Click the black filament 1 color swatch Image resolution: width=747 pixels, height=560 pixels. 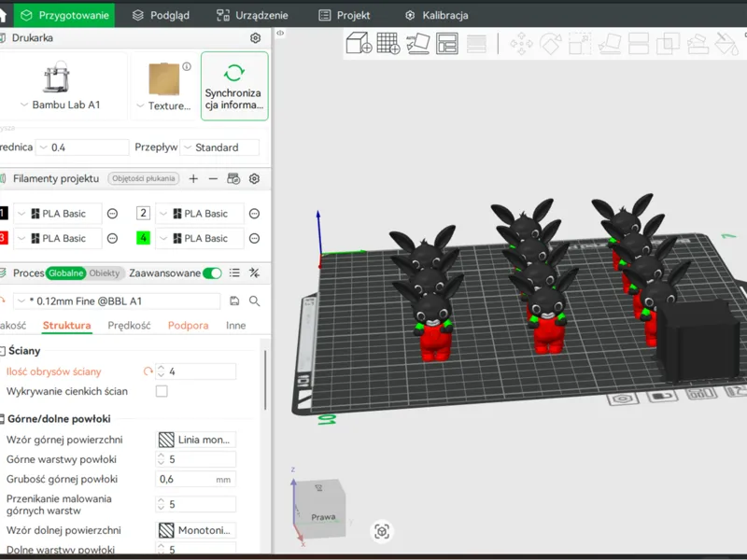pyautogui.click(x=4, y=214)
